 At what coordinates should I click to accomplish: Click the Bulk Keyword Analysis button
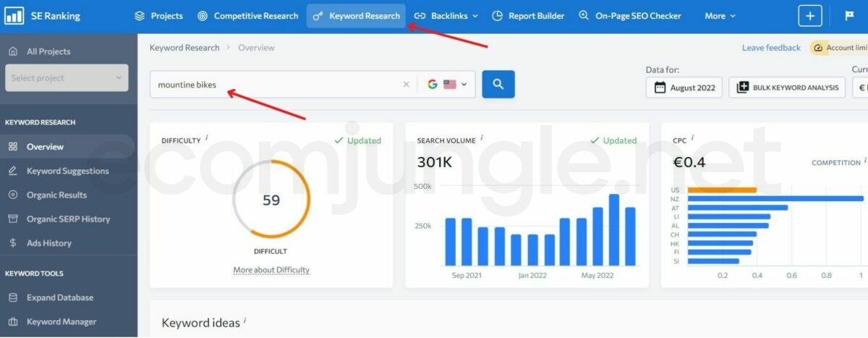[787, 88]
